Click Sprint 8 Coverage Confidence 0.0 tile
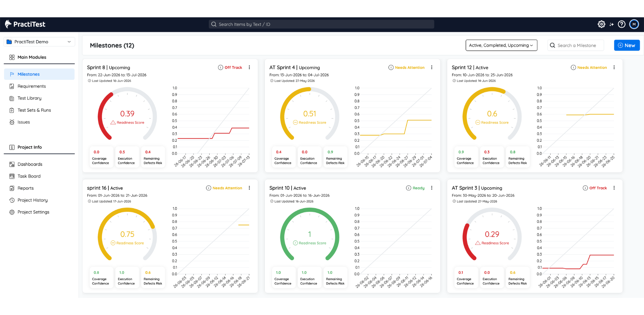The height and width of the screenshot is (315, 644). click(x=100, y=157)
